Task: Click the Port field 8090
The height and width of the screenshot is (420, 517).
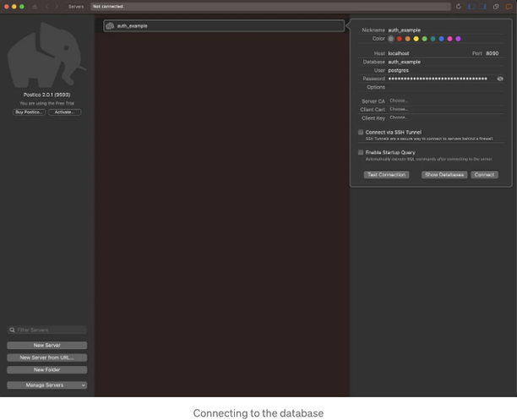Action: point(494,53)
